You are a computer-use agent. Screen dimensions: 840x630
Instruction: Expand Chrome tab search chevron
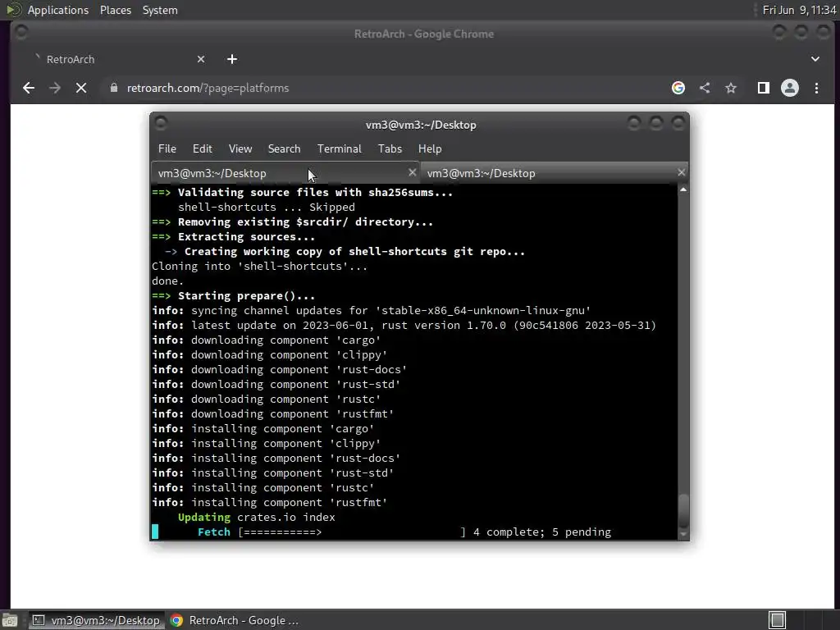[815, 59]
